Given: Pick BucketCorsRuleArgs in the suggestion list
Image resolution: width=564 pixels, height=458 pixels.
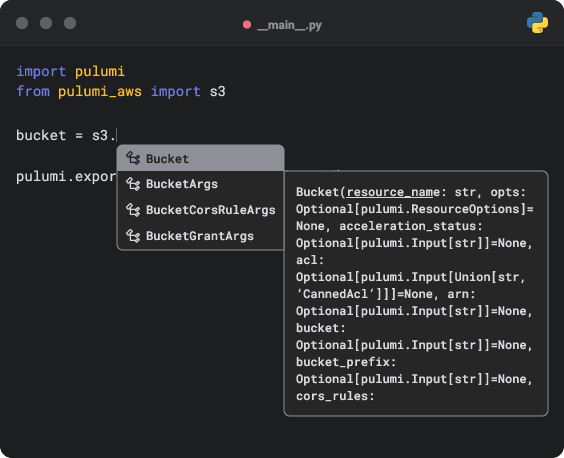Looking at the screenshot, I should [201, 210].
